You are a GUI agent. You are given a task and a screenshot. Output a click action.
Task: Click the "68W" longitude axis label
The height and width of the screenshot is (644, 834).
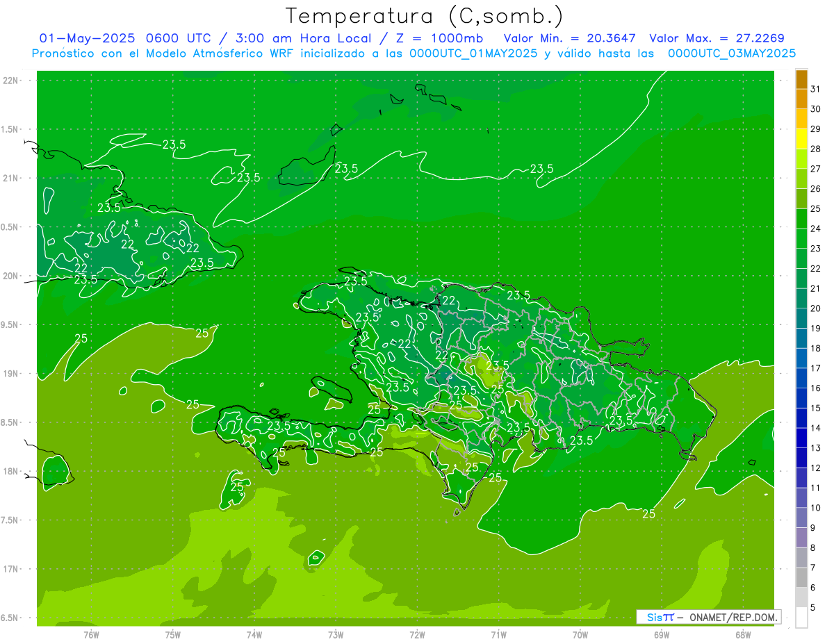click(x=742, y=634)
